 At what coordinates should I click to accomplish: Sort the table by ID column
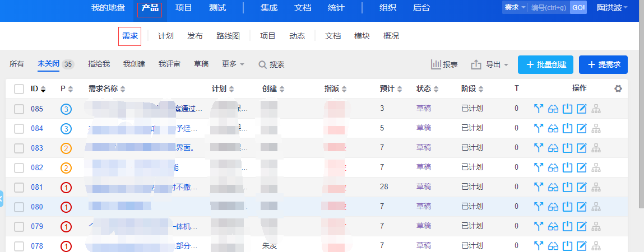[38, 88]
